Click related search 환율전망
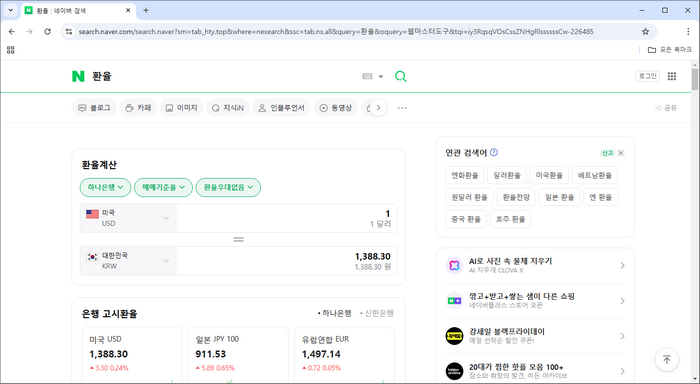 (x=516, y=197)
